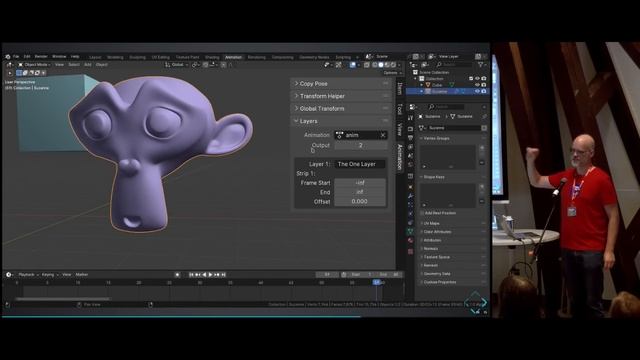This screenshot has height=360, width=640.
Task: Switch to the Layout workspace tab
Action: (95, 57)
